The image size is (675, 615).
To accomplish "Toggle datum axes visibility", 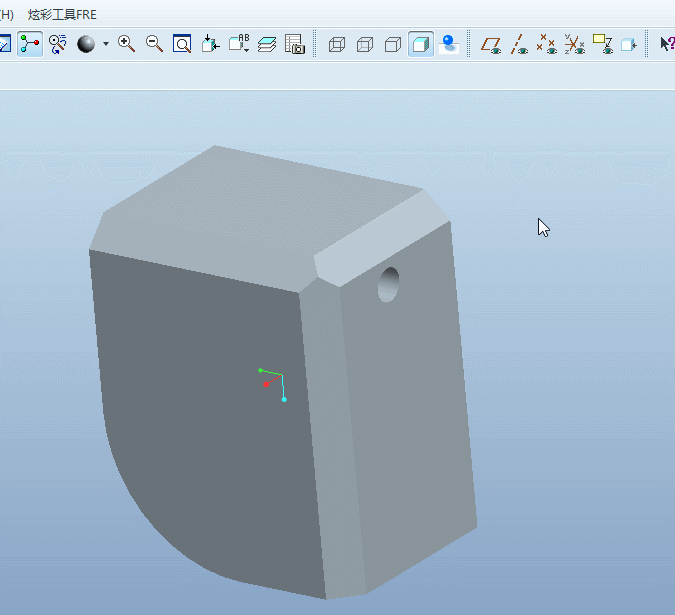I will point(519,44).
